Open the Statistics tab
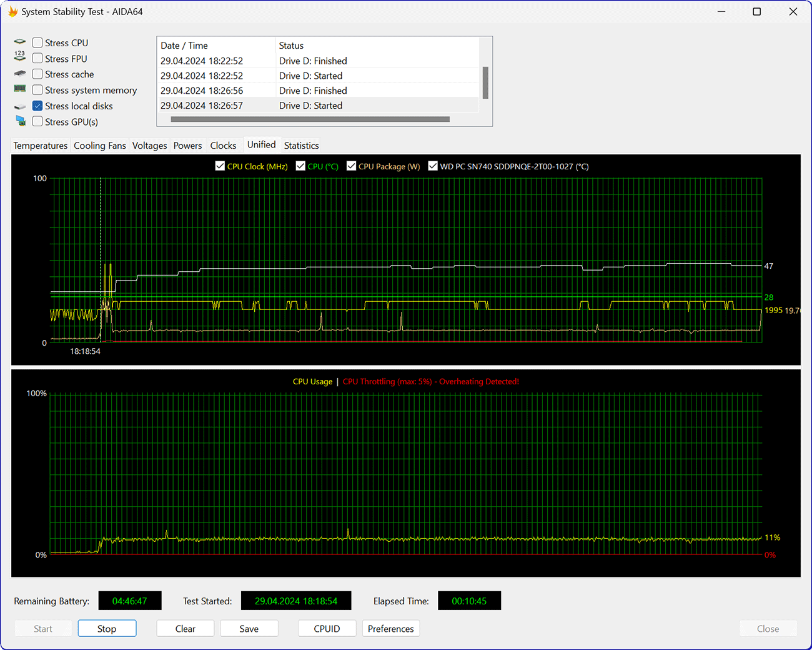Viewport: 812px width, 650px height. (x=302, y=145)
